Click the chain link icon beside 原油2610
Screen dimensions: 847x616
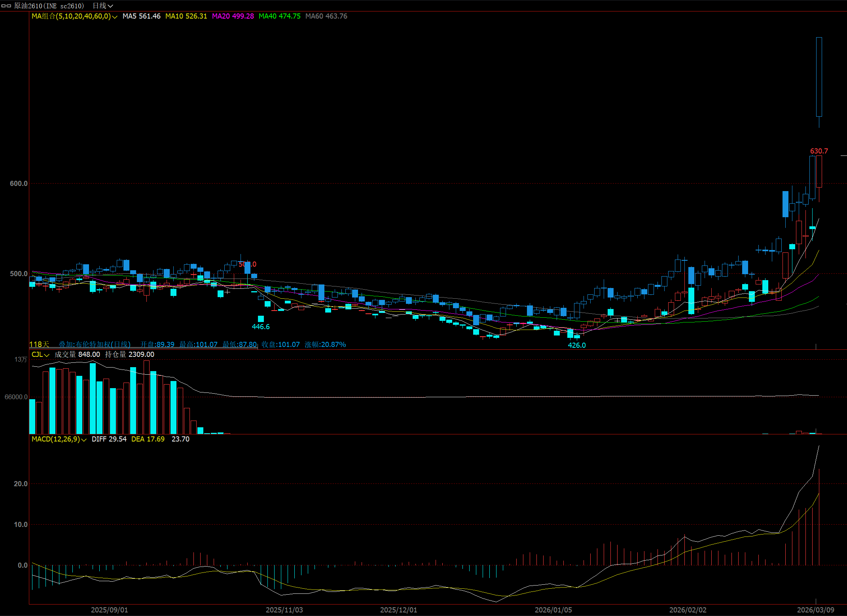coord(6,6)
